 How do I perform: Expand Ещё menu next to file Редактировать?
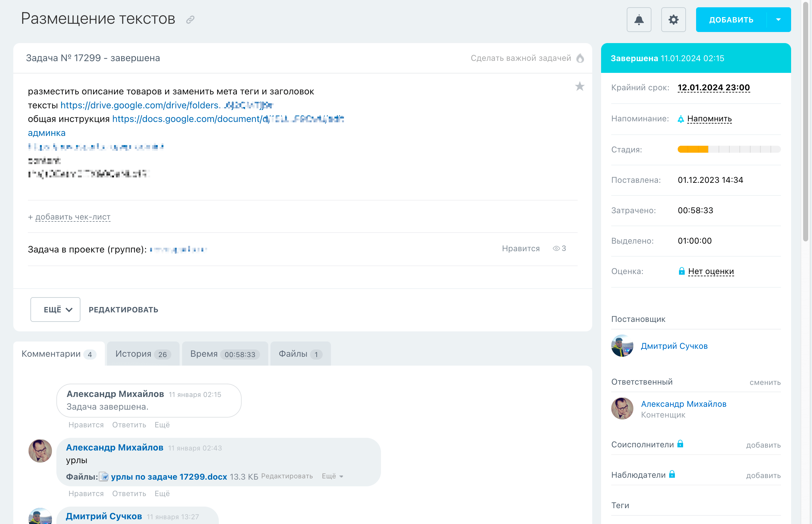tap(332, 476)
